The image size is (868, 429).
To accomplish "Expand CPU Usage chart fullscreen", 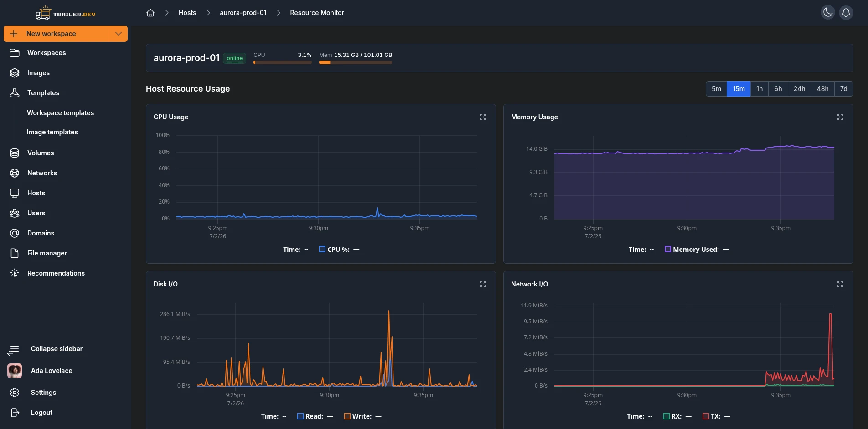I will click(x=483, y=117).
